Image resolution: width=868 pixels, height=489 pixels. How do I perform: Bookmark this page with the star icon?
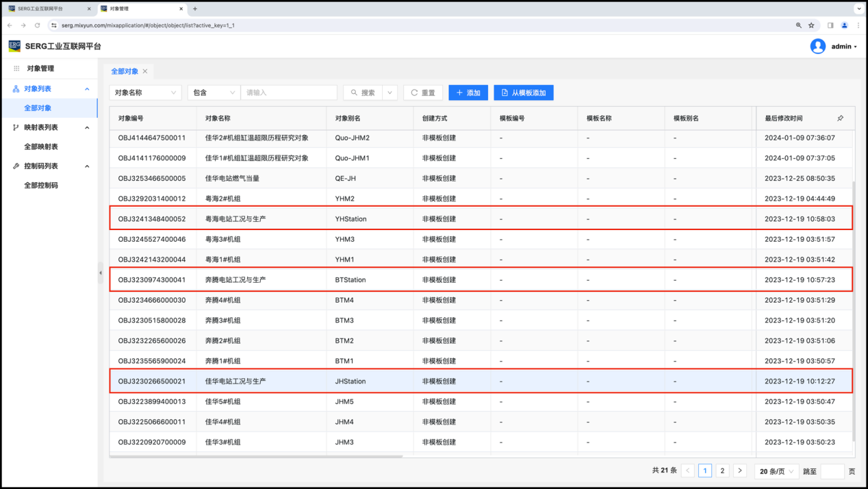811,25
